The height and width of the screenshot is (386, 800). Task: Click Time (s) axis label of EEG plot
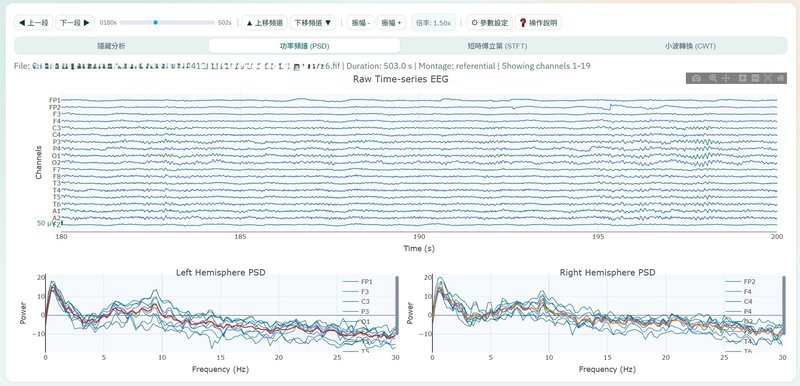[419, 248]
